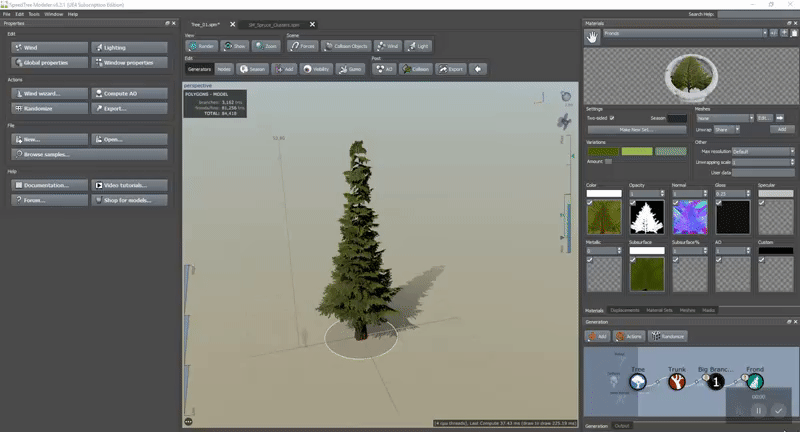Select the Frond generator node
800x432 pixels.
[755, 381]
